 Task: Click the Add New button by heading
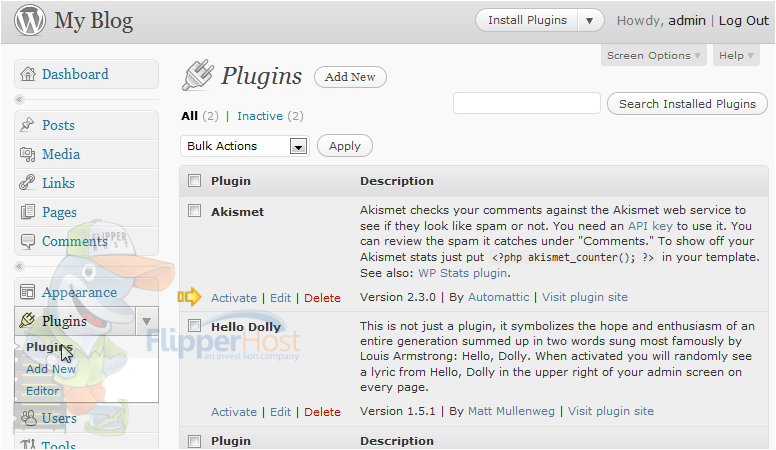(350, 77)
